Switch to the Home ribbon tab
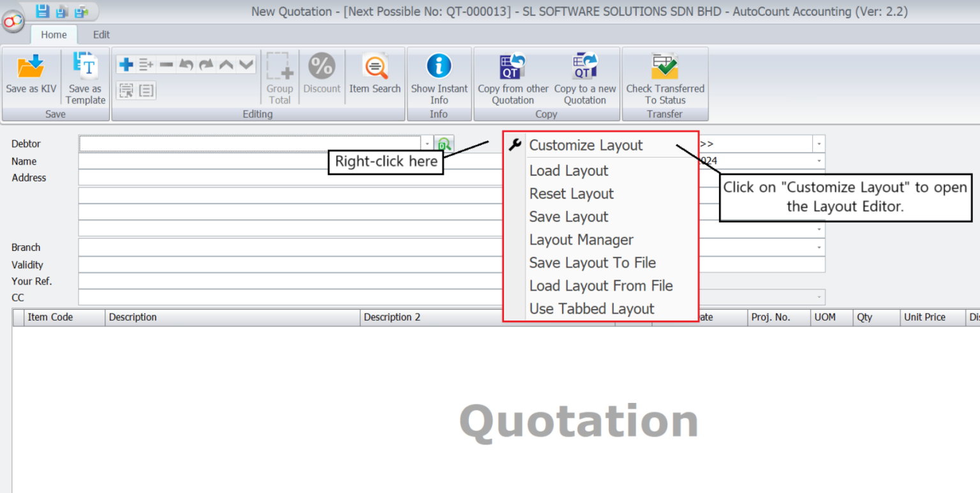The height and width of the screenshot is (493, 980). (x=54, y=35)
